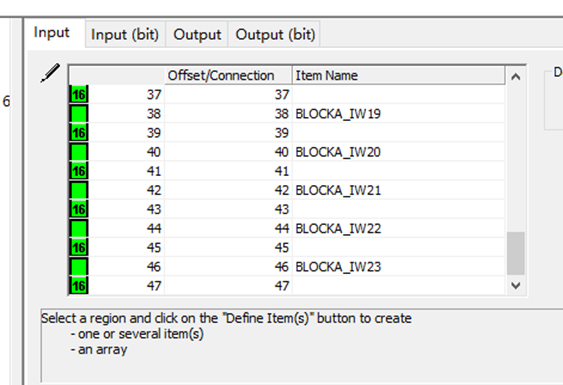Switch to the Input (bit) tab
563x385 pixels.
coord(125,34)
